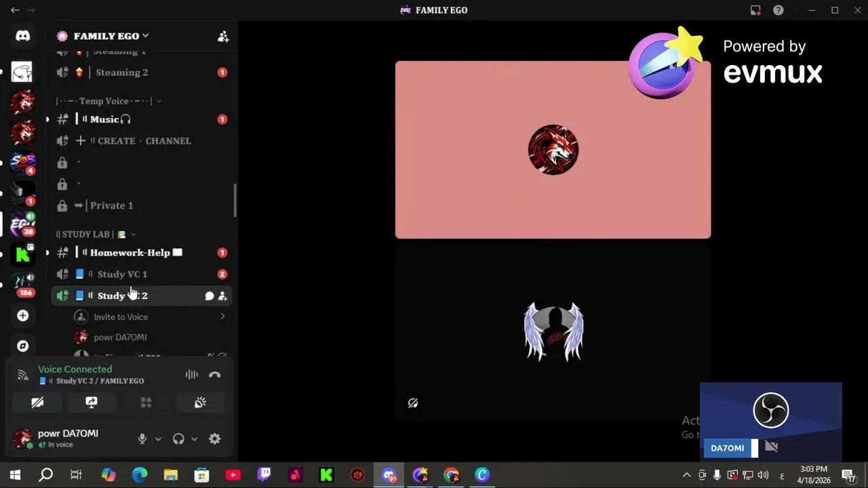
Task: Disconnect from voice with the hang-up icon
Action: click(215, 375)
